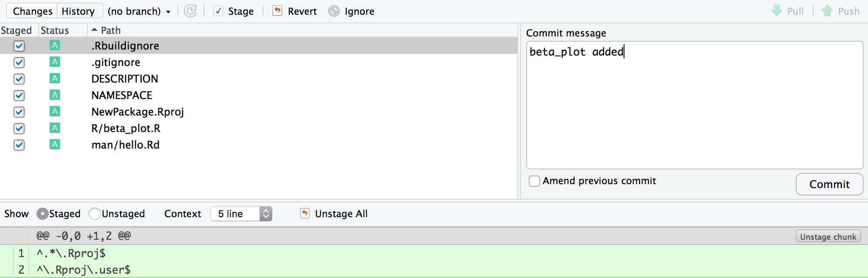Enable Amend previous commit checkbox
The image size is (868, 278).
click(x=534, y=181)
